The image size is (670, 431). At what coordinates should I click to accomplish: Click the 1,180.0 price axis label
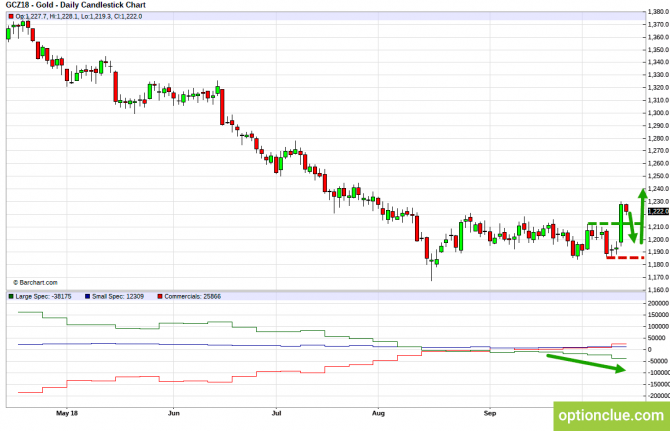[658, 264]
